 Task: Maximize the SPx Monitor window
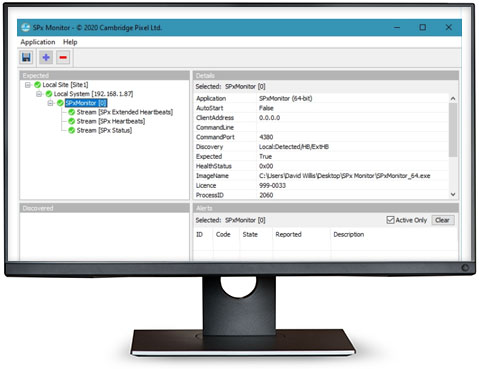(423, 28)
